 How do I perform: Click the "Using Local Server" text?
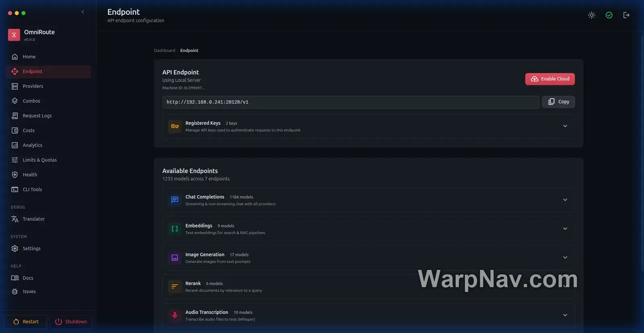coord(182,80)
